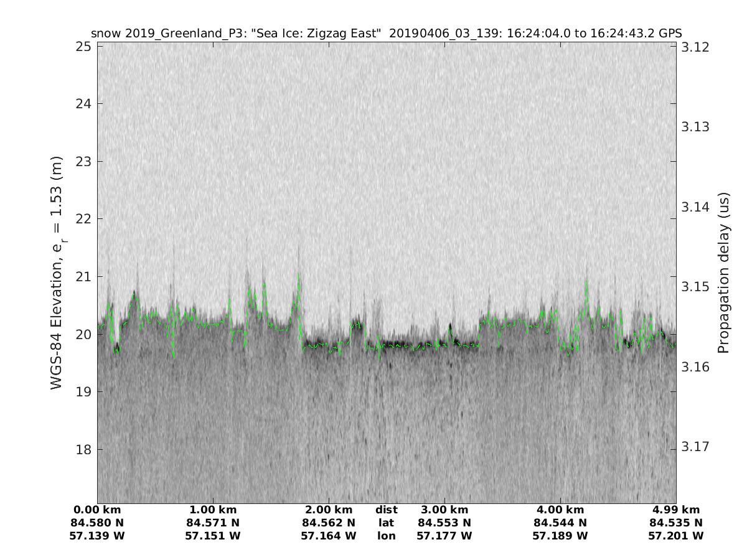747x560 pixels.
Task: Click the "84.553 N" latitude label
Action: [x=444, y=523]
